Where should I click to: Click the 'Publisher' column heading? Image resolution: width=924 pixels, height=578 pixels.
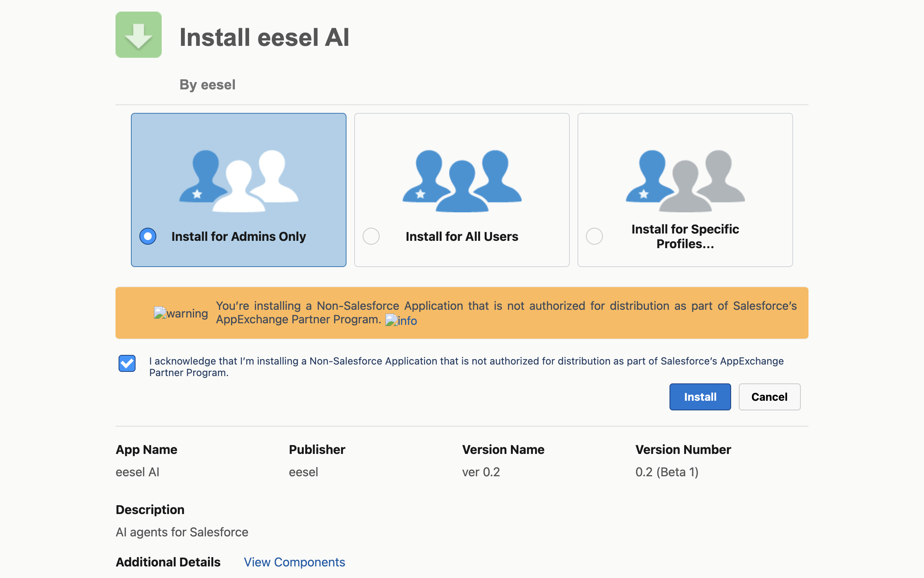pos(317,450)
